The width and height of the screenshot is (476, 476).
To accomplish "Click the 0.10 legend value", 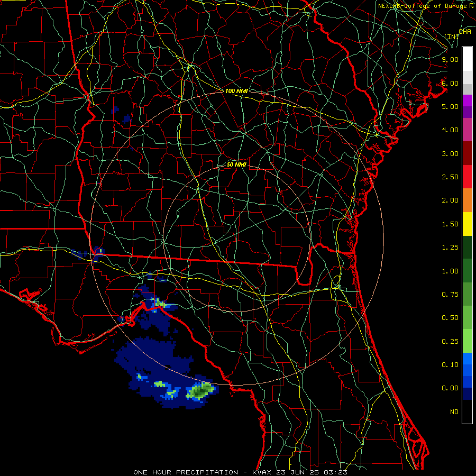I will tap(450, 365).
